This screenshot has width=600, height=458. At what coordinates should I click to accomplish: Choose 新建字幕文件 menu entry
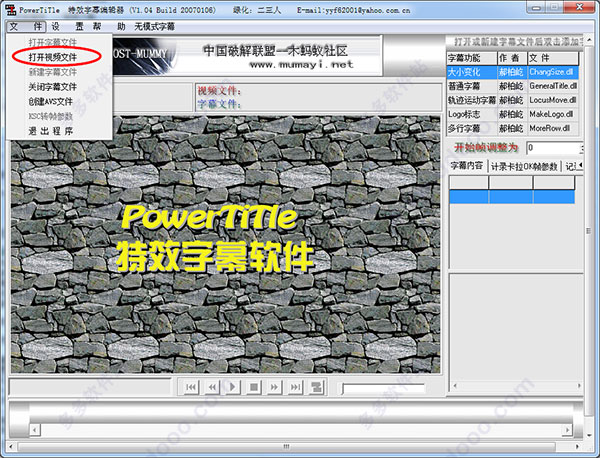[x=53, y=72]
